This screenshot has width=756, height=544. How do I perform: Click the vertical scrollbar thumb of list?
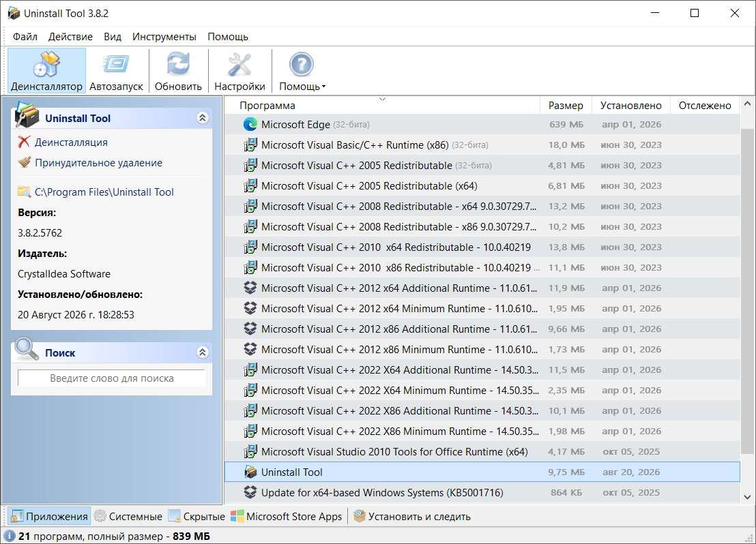point(747,291)
